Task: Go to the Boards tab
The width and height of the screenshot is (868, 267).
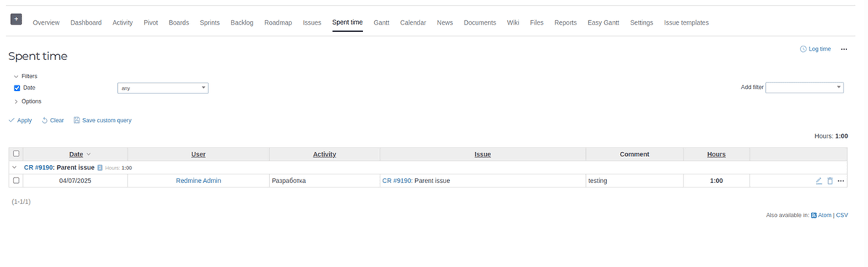Action: point(179,22)
